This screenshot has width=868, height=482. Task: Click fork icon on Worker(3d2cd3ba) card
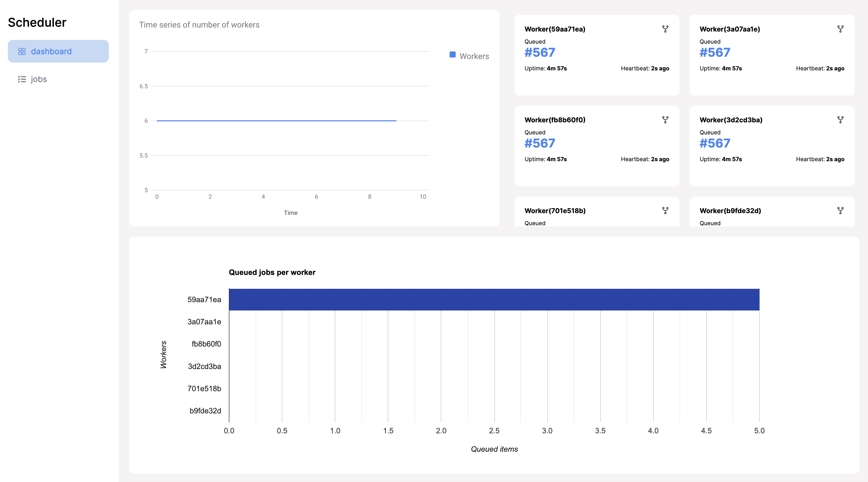pos(840,120)
